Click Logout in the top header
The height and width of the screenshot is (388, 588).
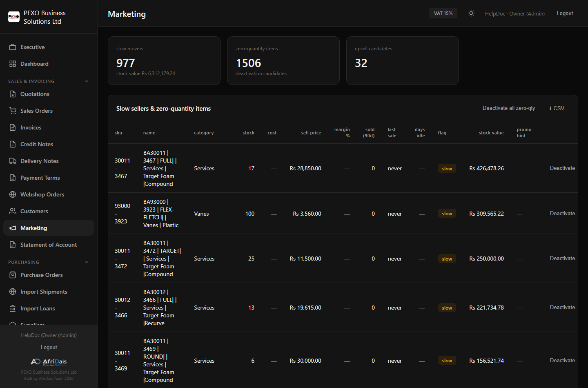pyautogui.click(x=565, y=13)
